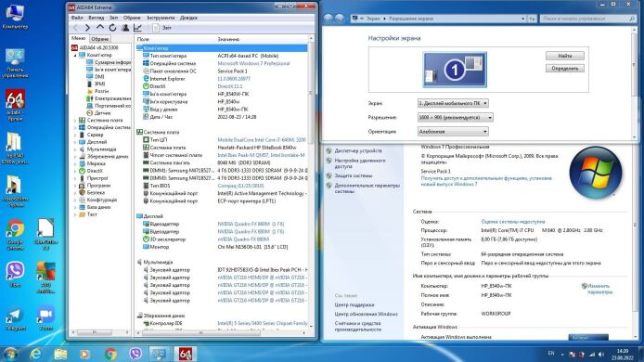The width and height of the screenshot is (644, 362).
Task: Open the Разрешение resolution dropdown
Action: (455, 118)
